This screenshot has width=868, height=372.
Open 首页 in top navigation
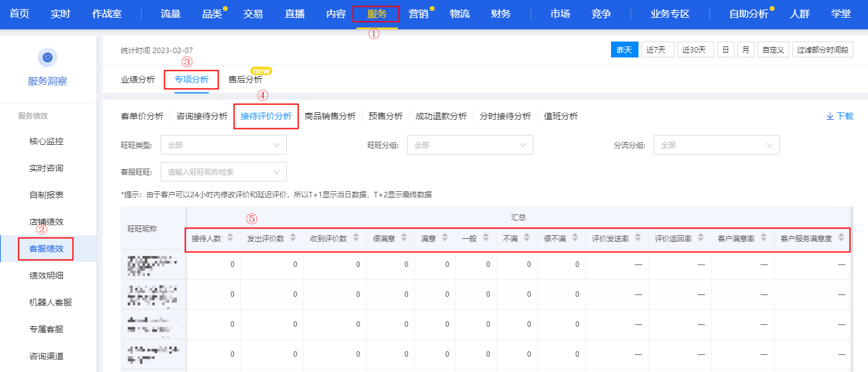coord(20,13)
